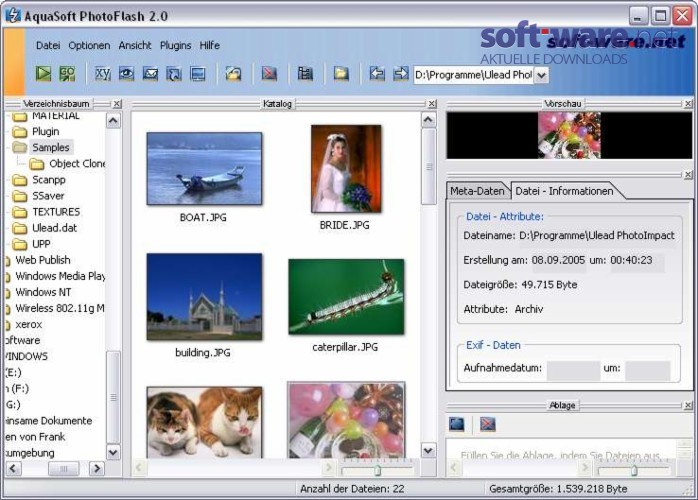Image resolution: width=698 pixels, height=500 pixels.
Task: Click the rotate image toolbar icon
Action: (174, 73)
